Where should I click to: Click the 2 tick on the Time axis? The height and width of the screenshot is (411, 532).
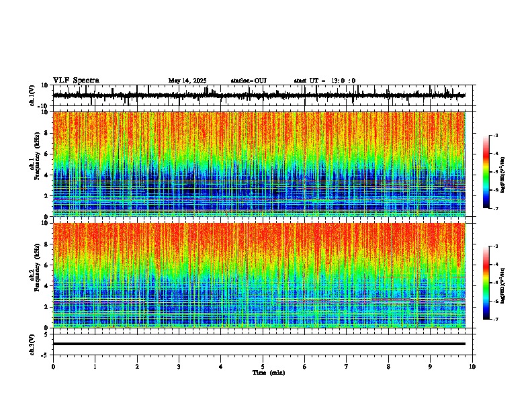137,367
